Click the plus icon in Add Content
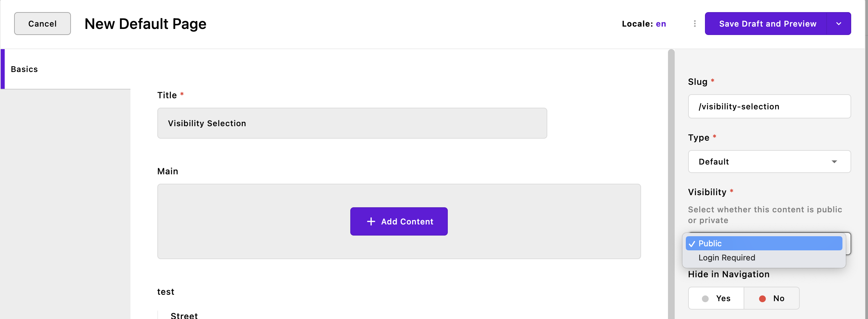 (x=371, y=221)
